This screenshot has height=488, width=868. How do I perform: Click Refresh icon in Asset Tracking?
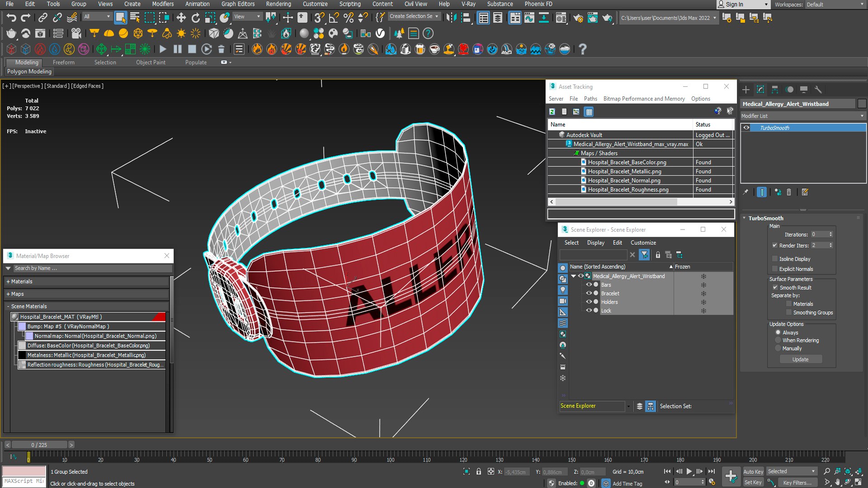(552, 112)
